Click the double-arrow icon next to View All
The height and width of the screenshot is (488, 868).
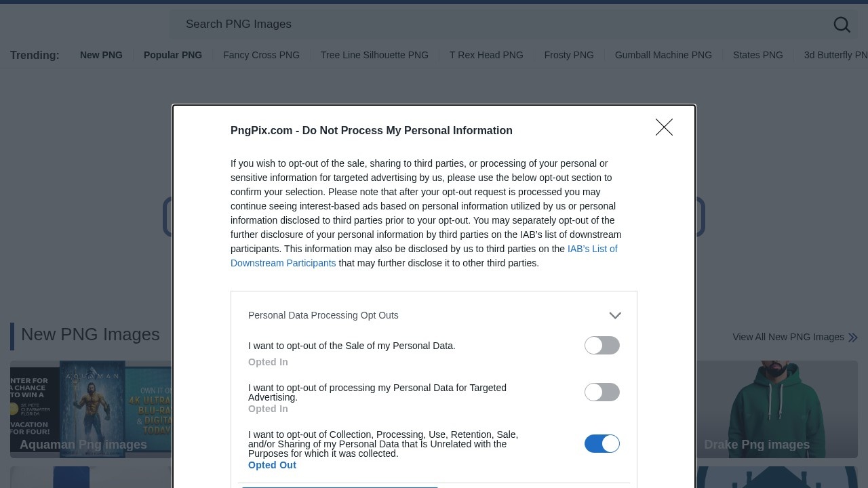[852, 337]
